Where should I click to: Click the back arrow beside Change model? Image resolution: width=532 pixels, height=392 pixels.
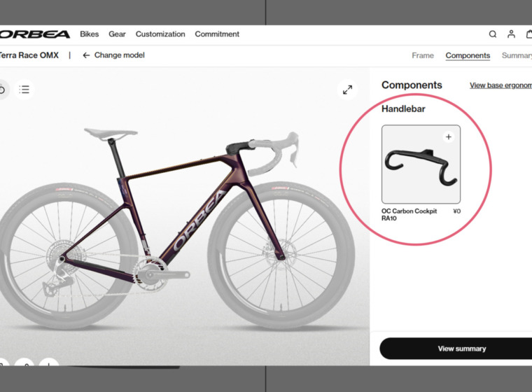click(x=86, y=55)
